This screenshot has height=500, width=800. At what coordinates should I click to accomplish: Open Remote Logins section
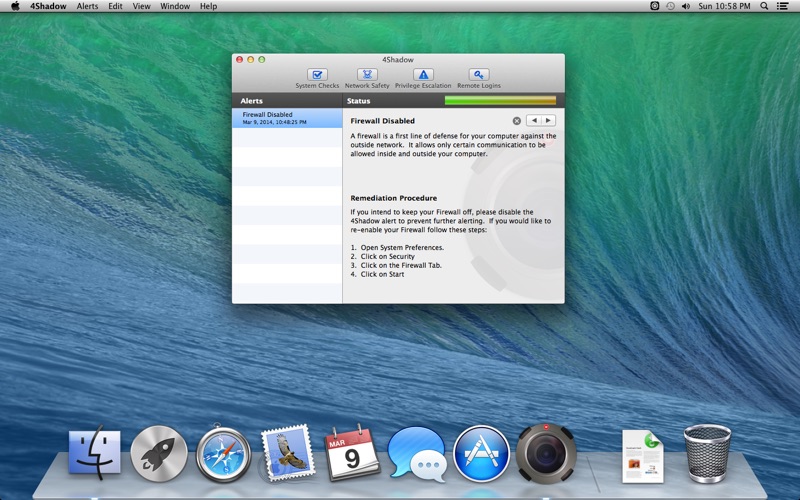[x=479, y=79]
